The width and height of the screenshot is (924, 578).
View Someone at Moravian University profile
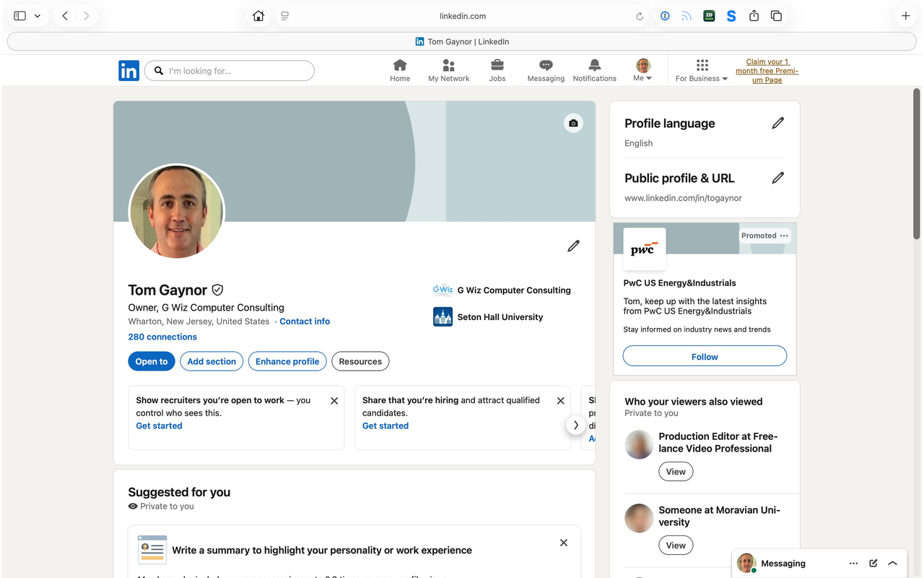pos(676,545)
